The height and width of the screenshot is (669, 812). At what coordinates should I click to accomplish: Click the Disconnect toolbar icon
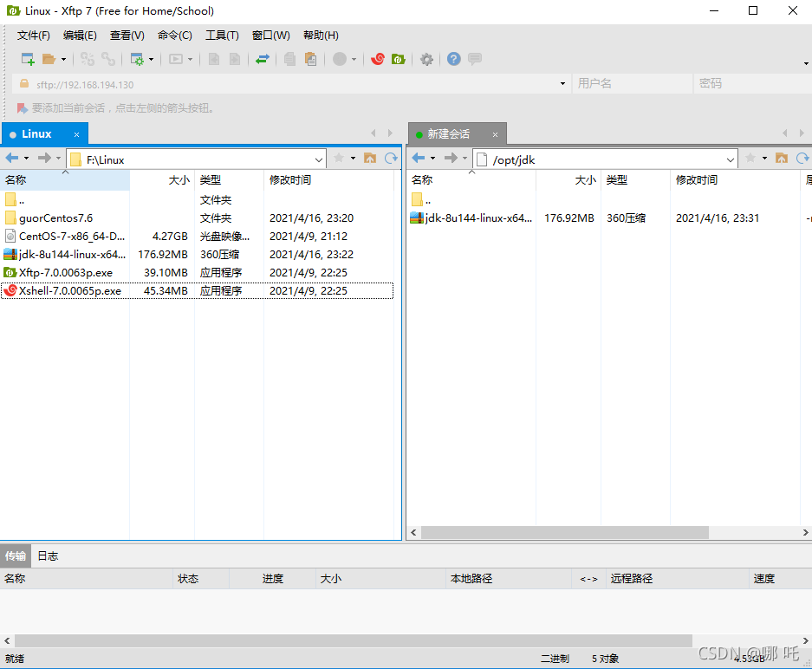107,59
